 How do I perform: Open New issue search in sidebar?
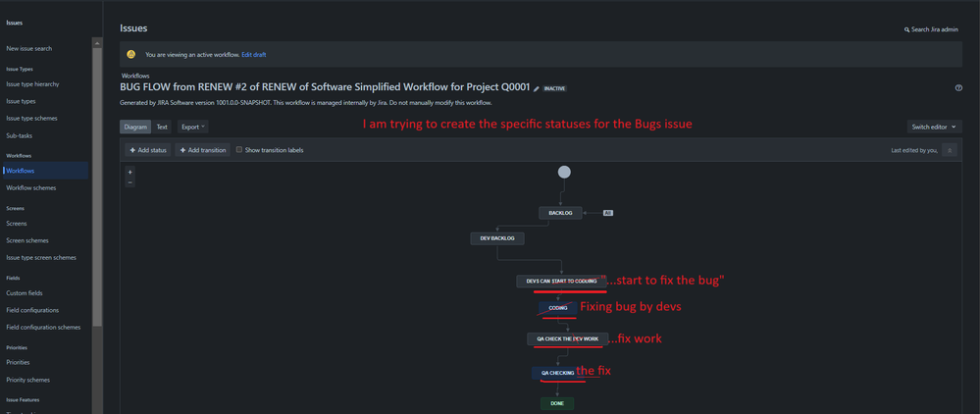click(29, 49)
